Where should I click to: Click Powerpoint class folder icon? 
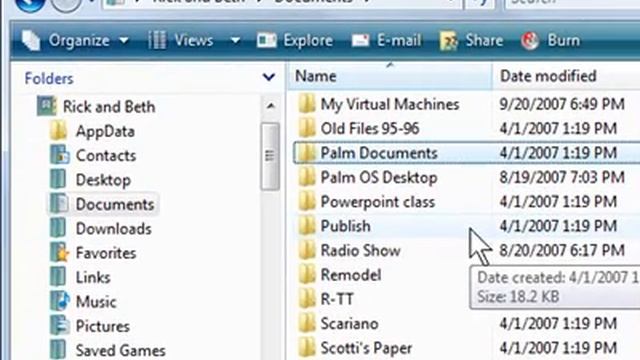click(x=307, y=201)
